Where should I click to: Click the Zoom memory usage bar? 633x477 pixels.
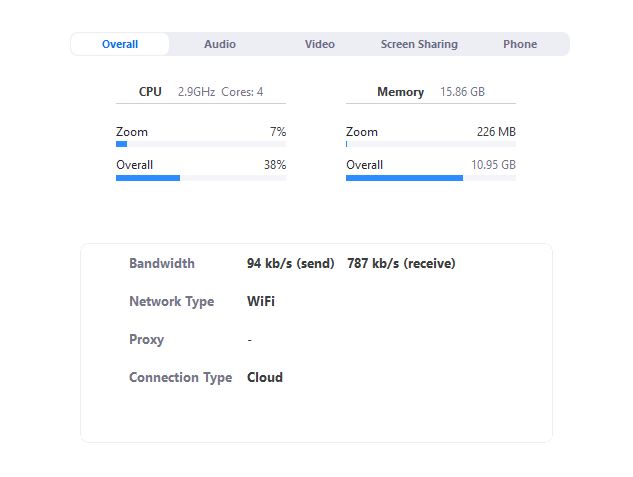coord(431,144)
